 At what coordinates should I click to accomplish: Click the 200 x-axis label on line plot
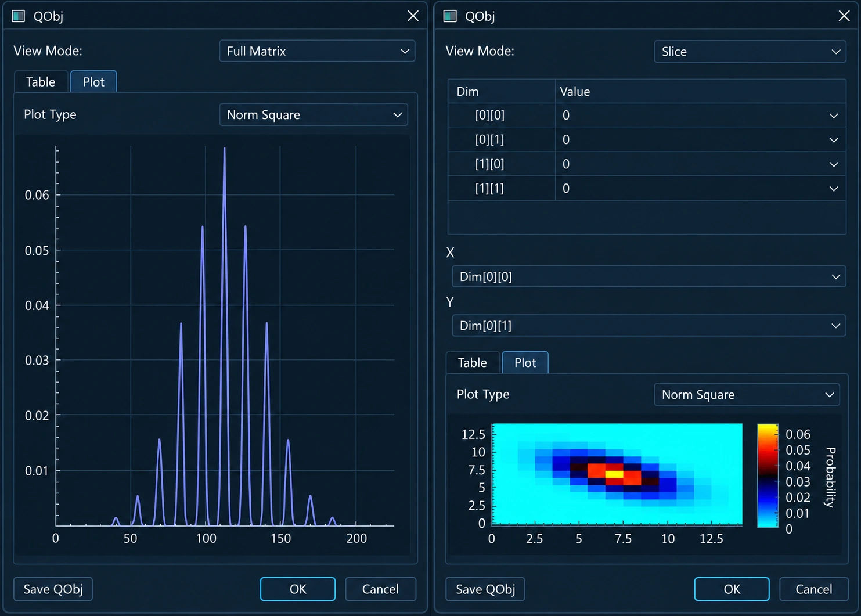click(x=356, y=538)
